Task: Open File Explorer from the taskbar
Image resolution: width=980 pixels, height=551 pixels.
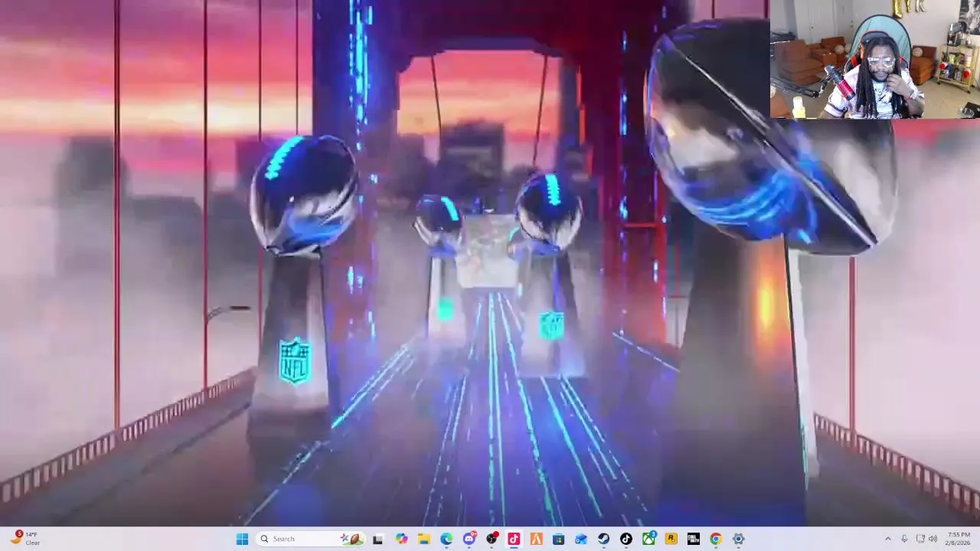Action: pos(423,539)
